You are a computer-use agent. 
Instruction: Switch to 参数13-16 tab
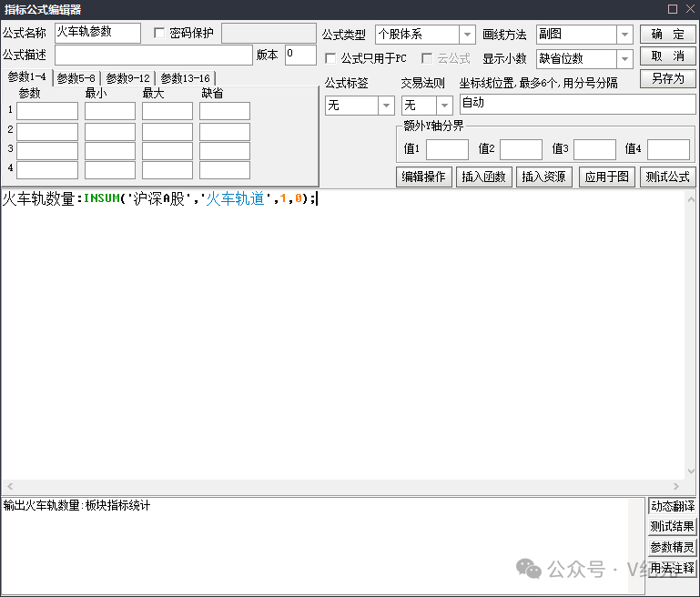tap(186, 78)
